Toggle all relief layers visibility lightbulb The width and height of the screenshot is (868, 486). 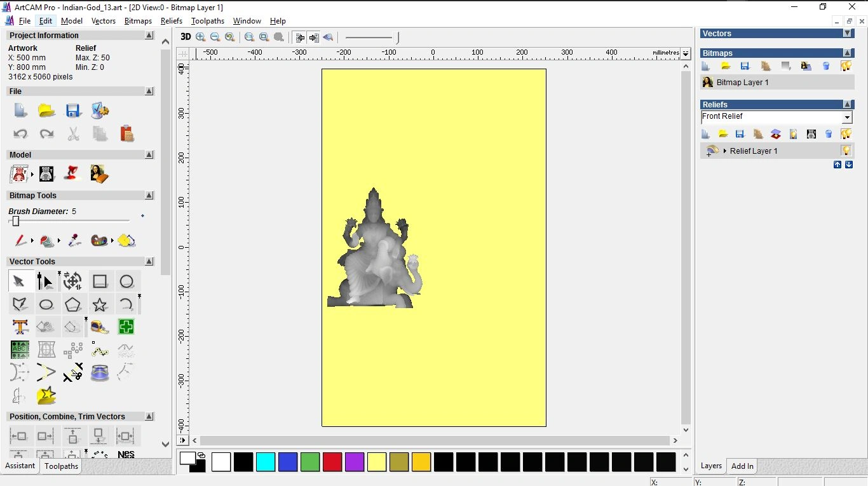tap(846, 134)
